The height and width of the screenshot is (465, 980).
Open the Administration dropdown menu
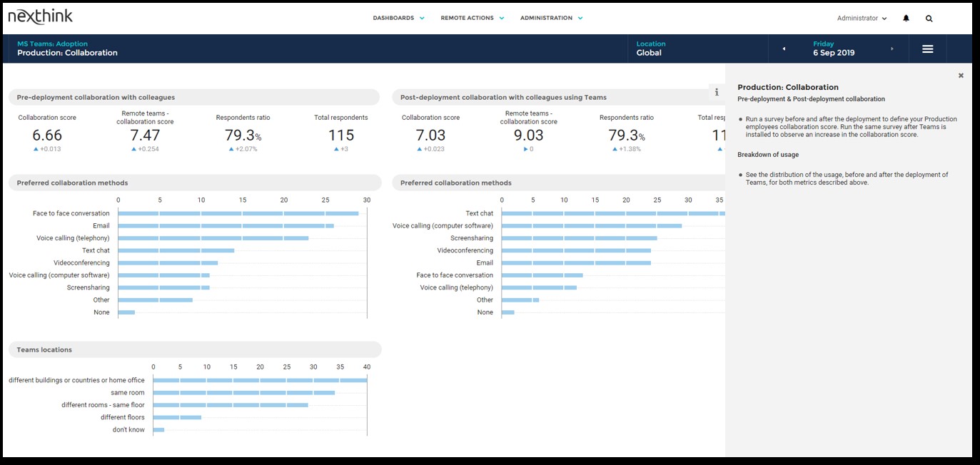(551, 18)
